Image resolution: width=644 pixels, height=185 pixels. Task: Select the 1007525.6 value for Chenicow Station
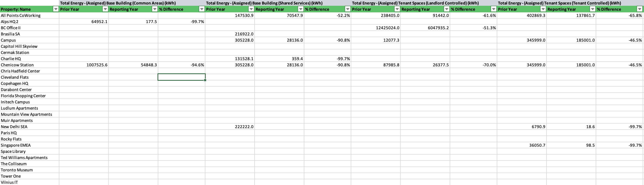(84, 65)
